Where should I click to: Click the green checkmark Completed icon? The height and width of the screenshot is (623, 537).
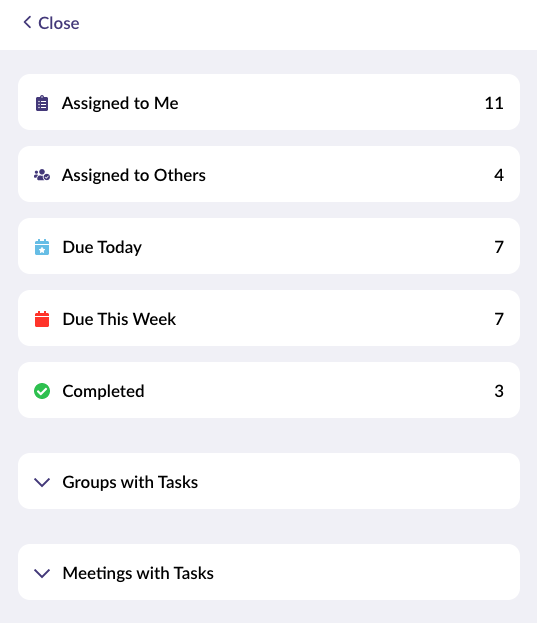click(42, 391)
